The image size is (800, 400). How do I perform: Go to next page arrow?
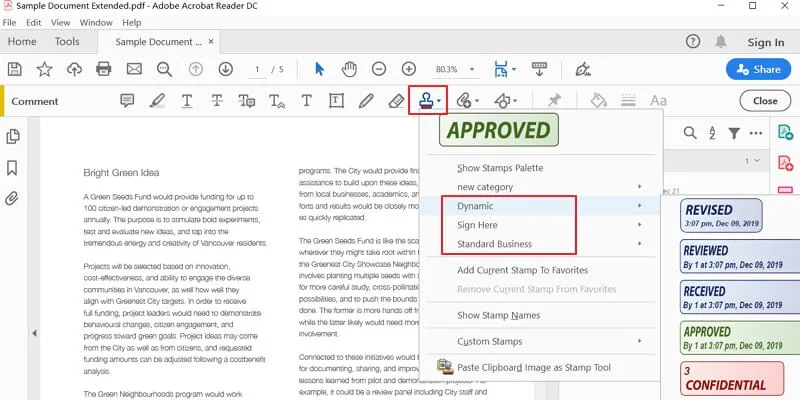226,69
